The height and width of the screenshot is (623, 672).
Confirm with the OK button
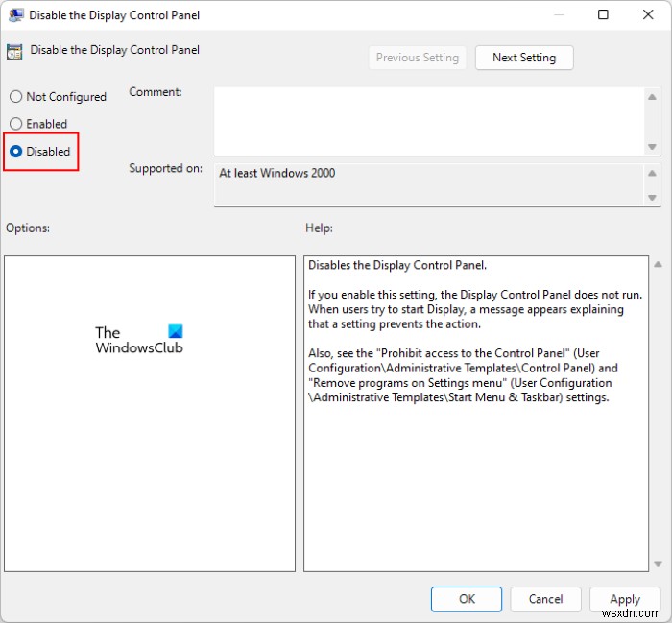(467, 599)
